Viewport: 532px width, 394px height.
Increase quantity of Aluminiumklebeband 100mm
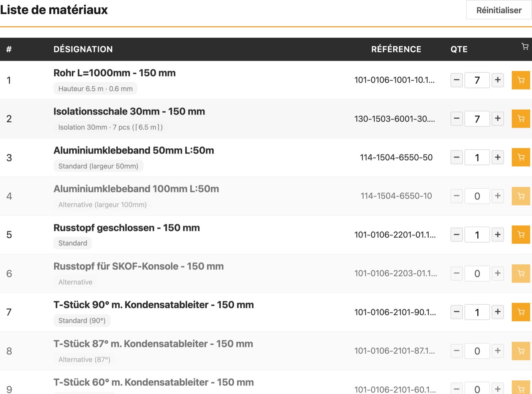[498, 196]
